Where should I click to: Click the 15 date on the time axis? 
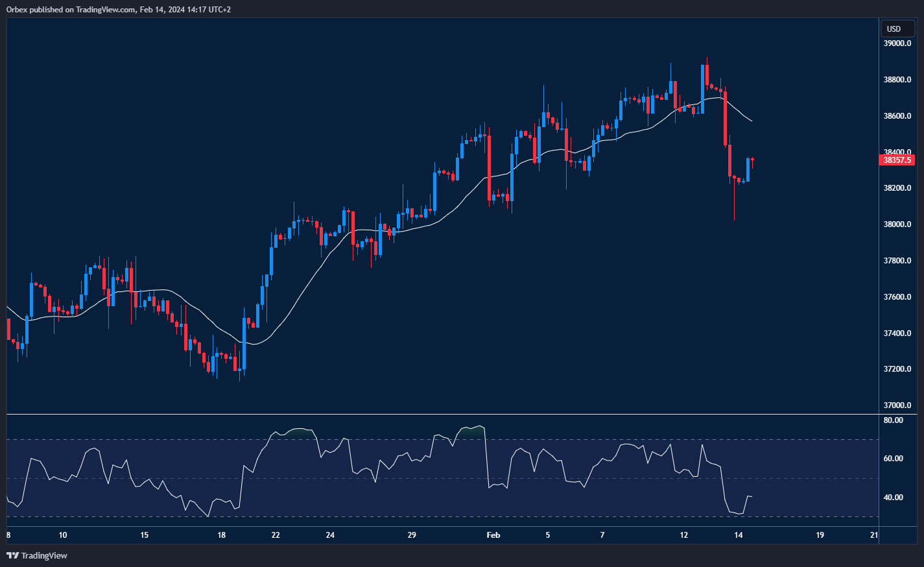tap(144, 535)
